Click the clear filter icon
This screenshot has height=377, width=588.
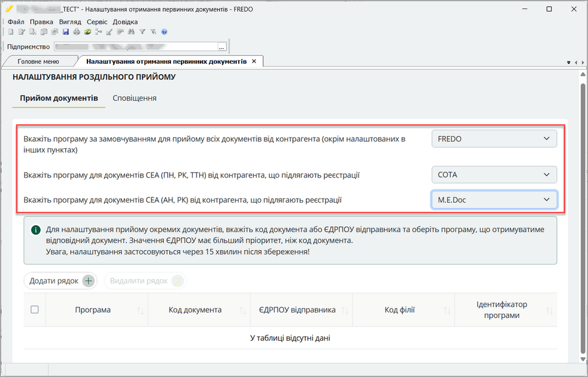click(x=153, y=32)
